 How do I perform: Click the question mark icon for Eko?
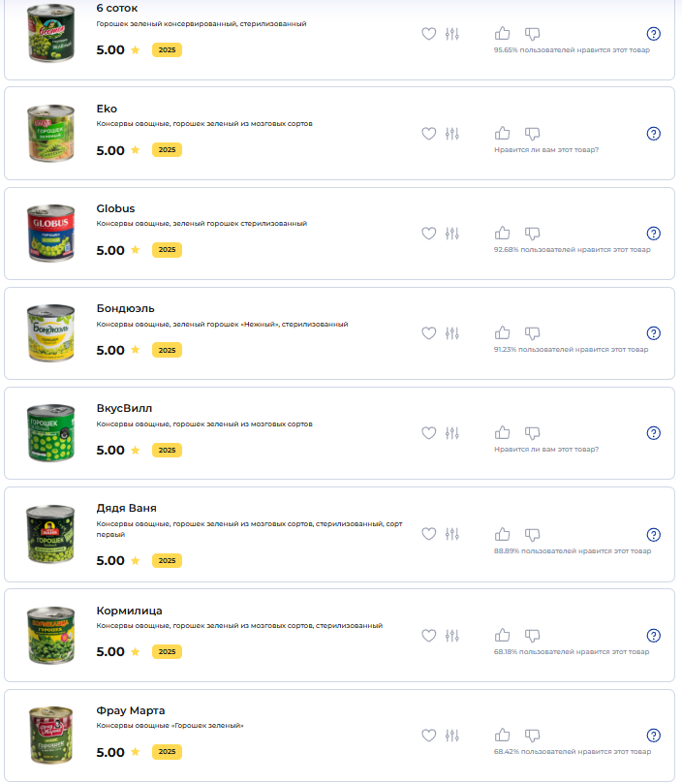pyautogui.click(x=654, y=134)
